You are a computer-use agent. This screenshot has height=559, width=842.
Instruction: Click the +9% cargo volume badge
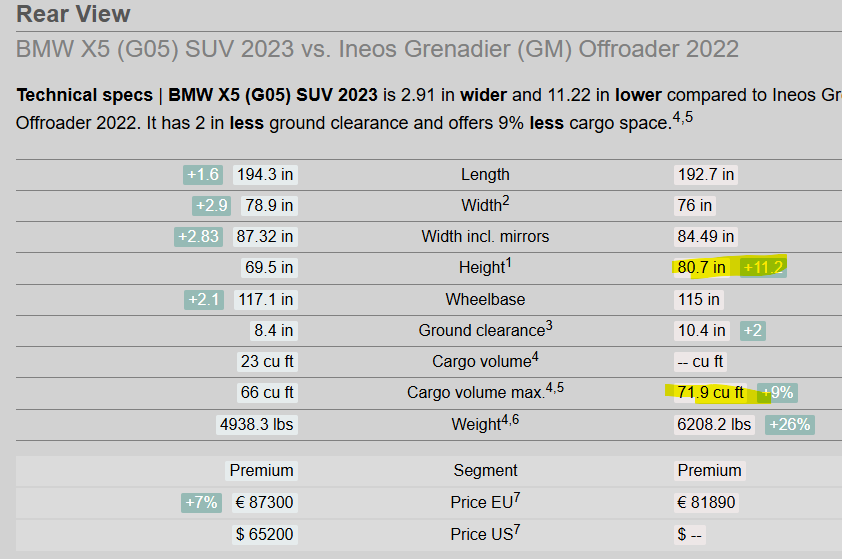coord(777,392)
